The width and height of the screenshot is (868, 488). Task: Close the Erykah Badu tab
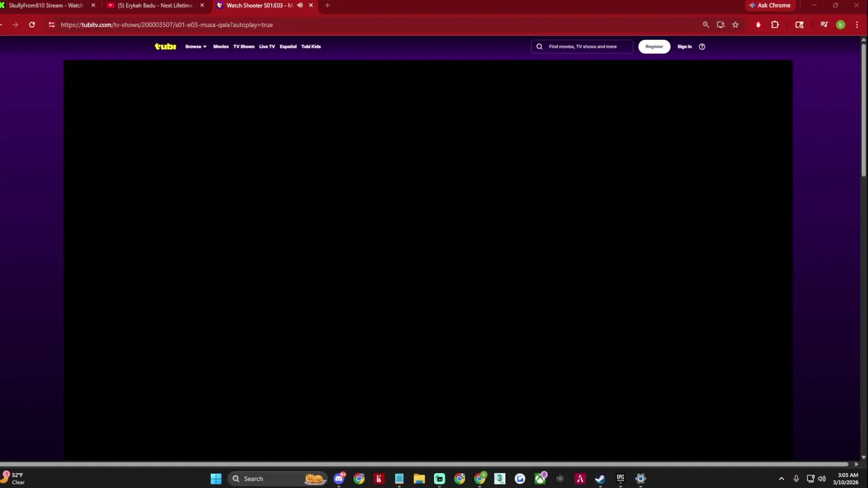click(x=202, y=5)
